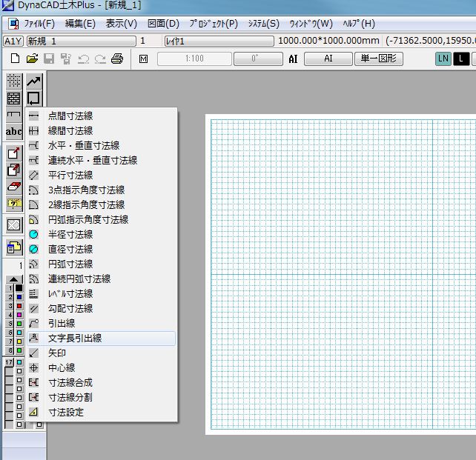This screenshot has height=460, width=476.
Task: Choose 平行寸法線 from the menu
Action: [x=102, y=176]
